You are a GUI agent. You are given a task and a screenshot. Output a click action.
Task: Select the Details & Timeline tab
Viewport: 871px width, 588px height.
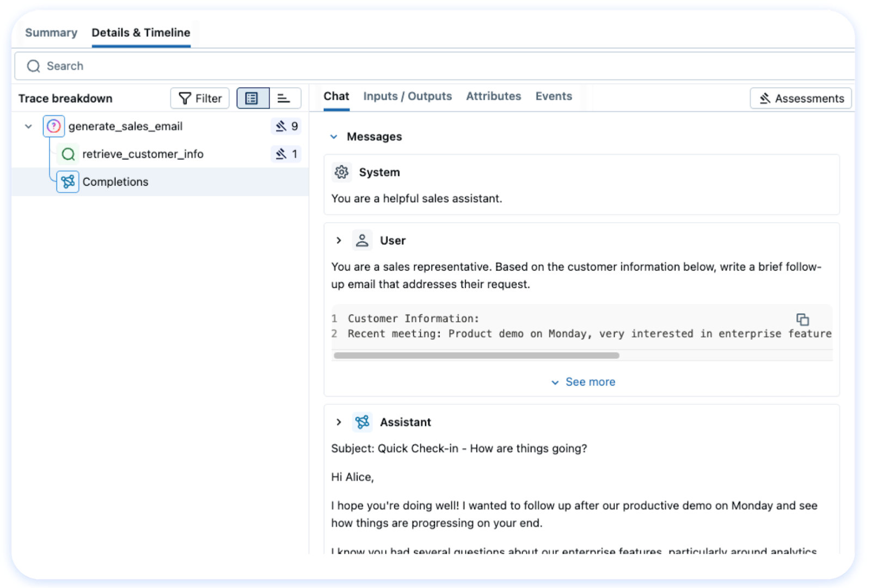[x=141, y=33]
